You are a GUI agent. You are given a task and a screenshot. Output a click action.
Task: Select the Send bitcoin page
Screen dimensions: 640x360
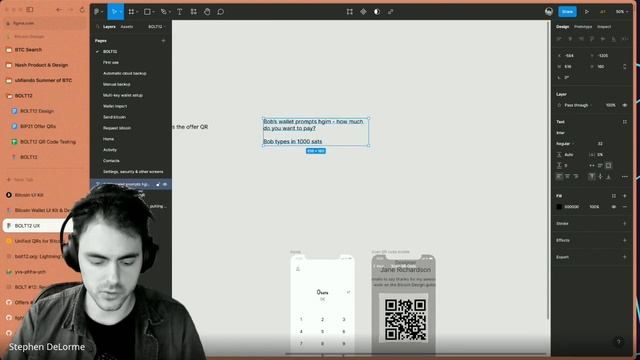(x=114, y=117)
